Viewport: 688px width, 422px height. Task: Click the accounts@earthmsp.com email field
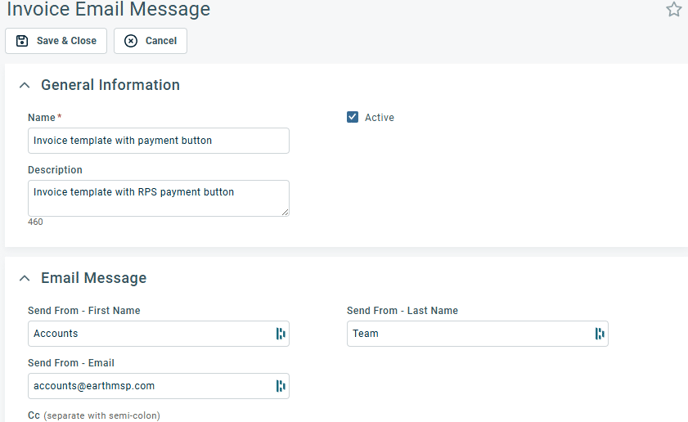click(151, 386)
